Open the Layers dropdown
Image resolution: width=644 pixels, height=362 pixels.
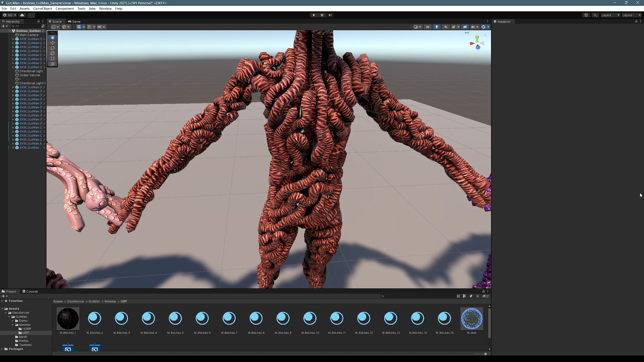pyautogui.click(x=609, y=15)
